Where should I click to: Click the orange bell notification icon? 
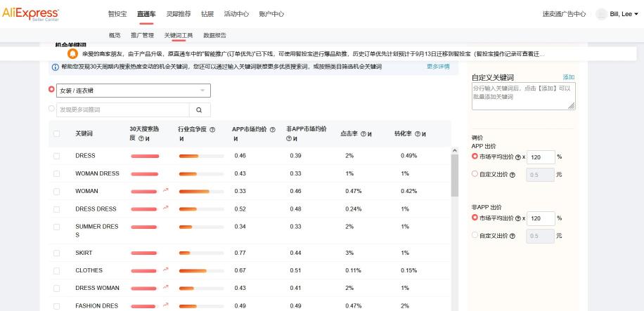pos(72,54)
